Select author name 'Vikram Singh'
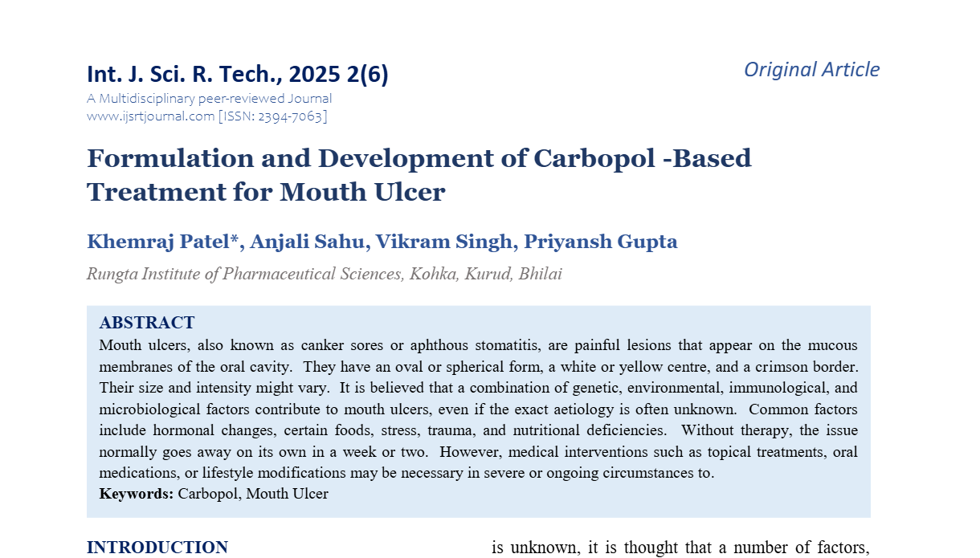The width and height of the screenshot is (980, 558). click(445, 242)
